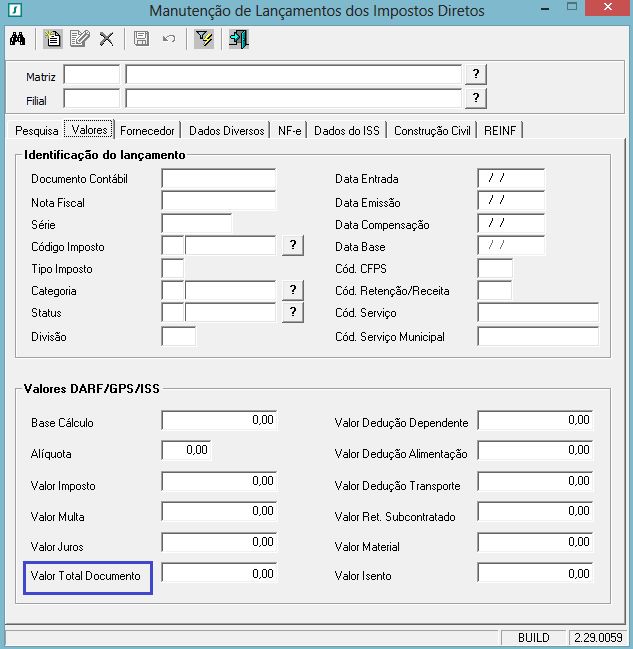Click the Base Cálculo value field

click(218, 421)
